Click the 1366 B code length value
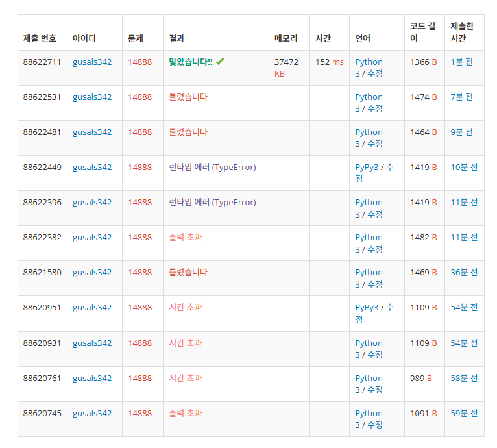497x448 pixels. 424,62
